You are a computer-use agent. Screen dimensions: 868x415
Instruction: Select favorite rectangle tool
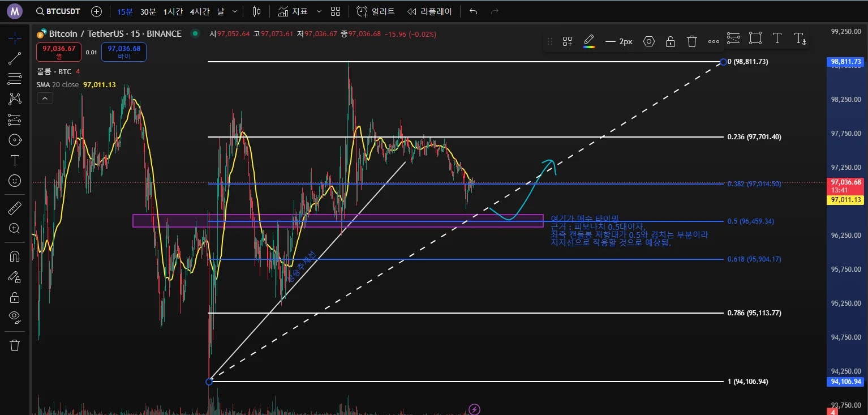point(755,38)
